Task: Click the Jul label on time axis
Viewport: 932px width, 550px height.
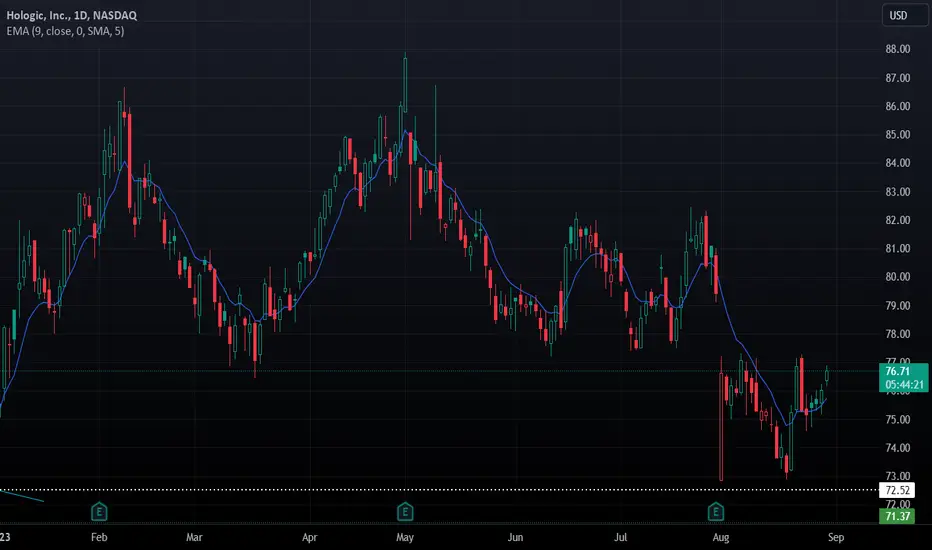Action: 621,538
